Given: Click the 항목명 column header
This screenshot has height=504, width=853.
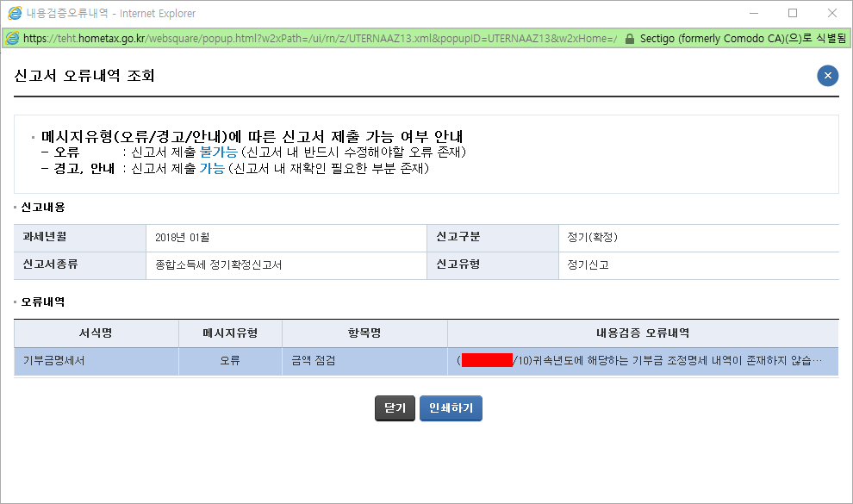Looking at the screenshot, I should (364, 333).
